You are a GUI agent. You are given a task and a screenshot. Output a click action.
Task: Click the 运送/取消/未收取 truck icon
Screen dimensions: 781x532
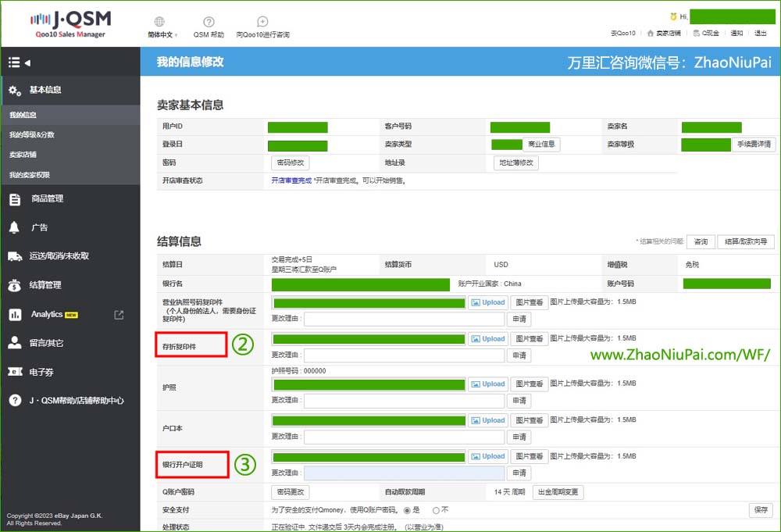click(15, 256)
